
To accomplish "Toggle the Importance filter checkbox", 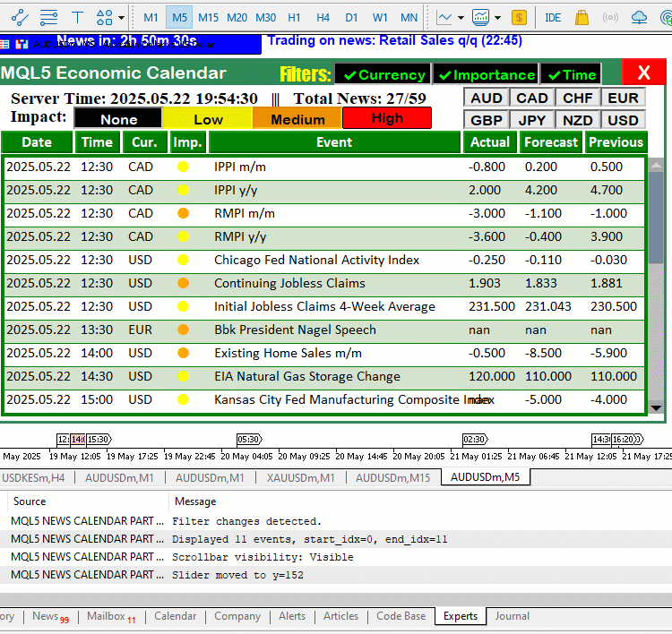I will (486, 74).
